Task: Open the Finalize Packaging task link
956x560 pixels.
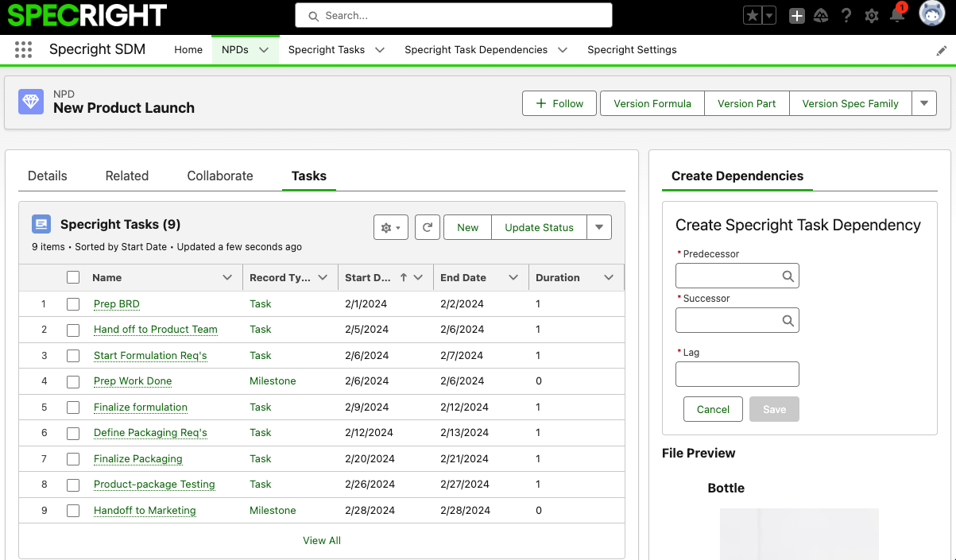Action: [x=138, y=458]
